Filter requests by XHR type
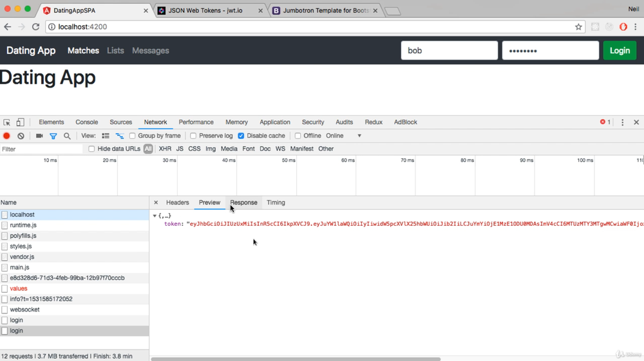 (165, 149)
